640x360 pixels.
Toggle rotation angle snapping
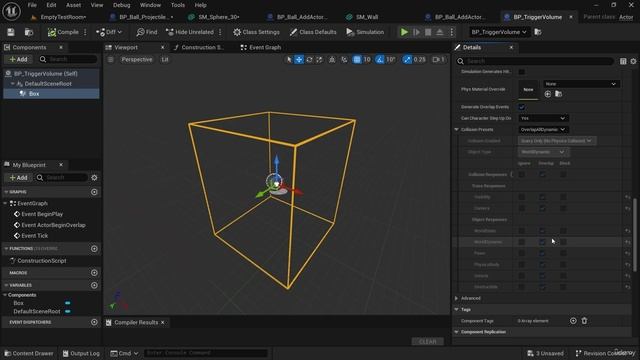point(380,60)
